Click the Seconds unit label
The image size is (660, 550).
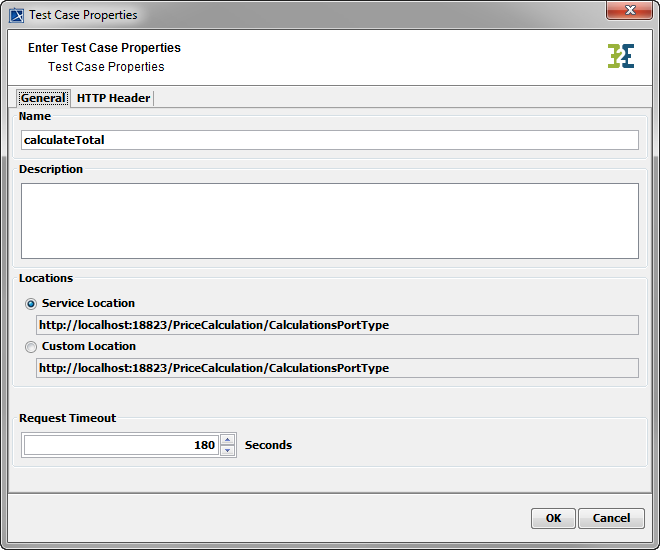coord(268,445)
